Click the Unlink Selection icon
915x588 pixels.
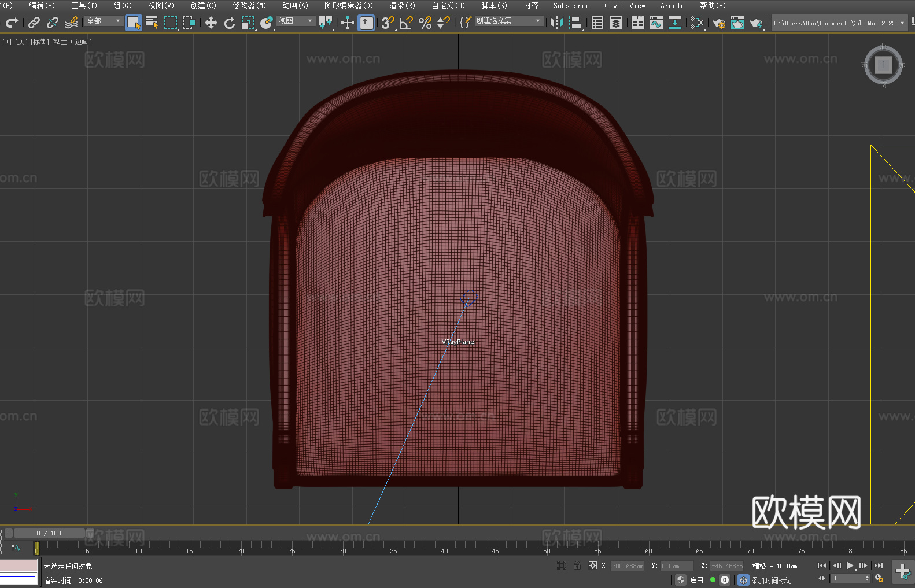(53, 23)
